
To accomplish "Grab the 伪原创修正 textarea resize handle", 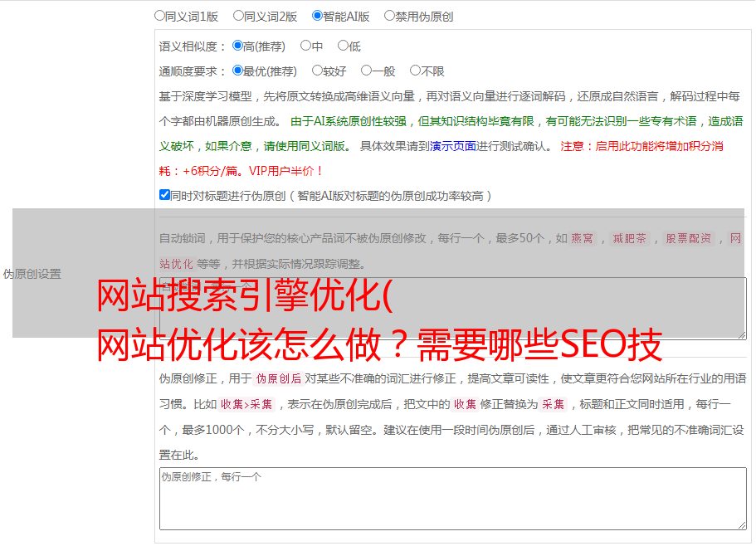I will [741, 524].
